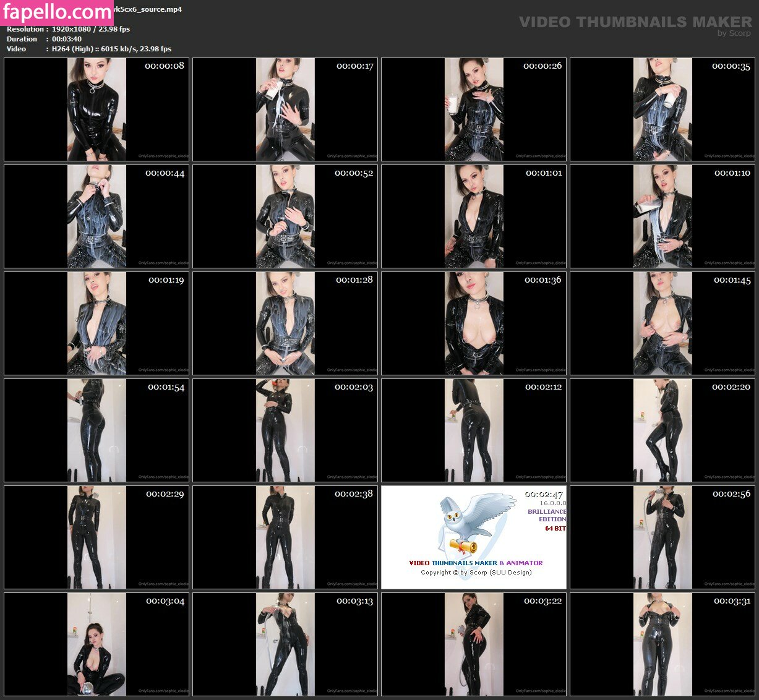Screen dimensions: 759x700
Task: Select the thumbnail at 00:02:20
Action: pyautogui.click(x=663, y=430)
